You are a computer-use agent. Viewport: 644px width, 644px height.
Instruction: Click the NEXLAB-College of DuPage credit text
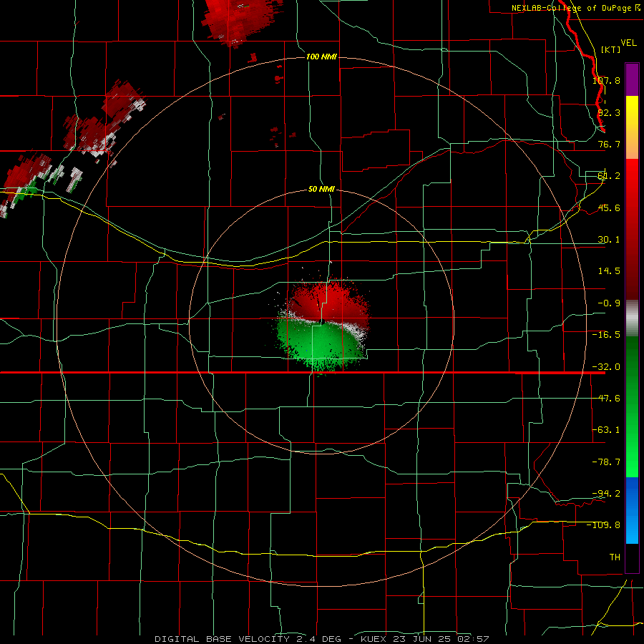[x=571, y=8]
